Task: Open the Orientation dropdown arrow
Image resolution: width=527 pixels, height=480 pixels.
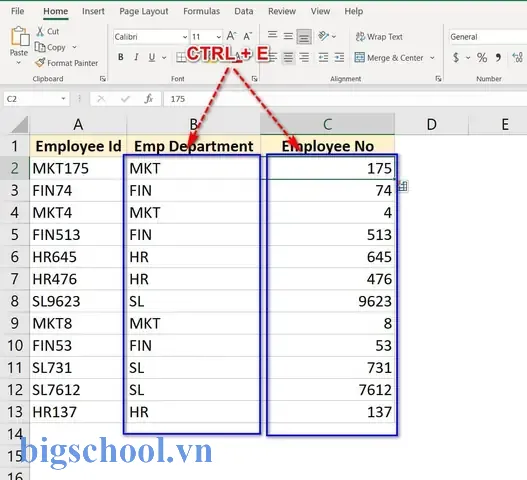Action: [x=334, y=36]
